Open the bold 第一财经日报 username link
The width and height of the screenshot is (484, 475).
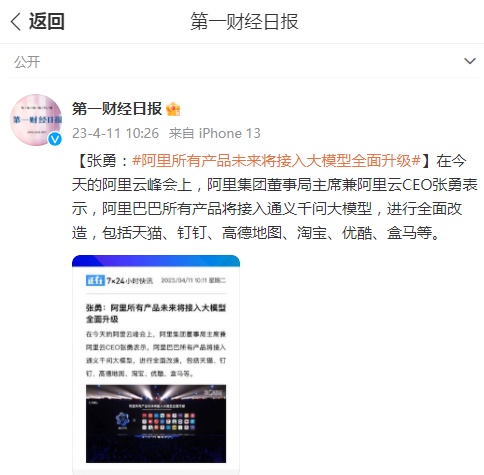(x=117, y=109)
